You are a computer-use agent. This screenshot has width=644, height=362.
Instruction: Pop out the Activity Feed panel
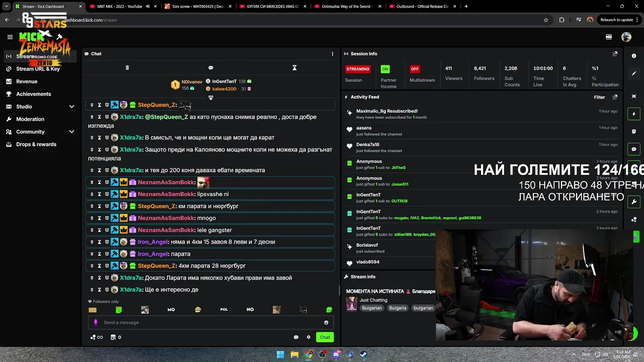tap(615, 97)
